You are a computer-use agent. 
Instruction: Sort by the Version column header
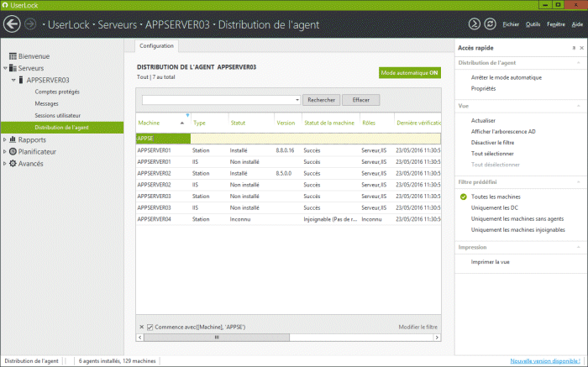point(287,123)
